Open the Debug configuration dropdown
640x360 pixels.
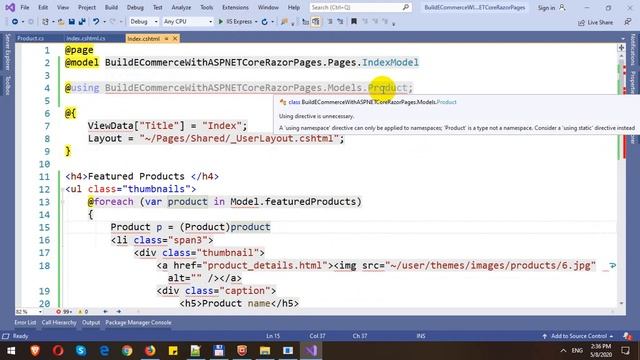(144, 22)
